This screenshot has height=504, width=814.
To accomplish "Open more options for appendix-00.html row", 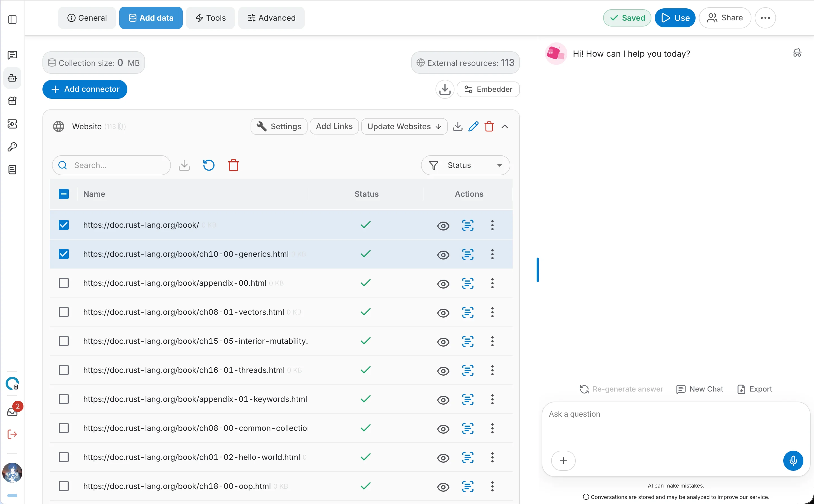I will (492, 283).
